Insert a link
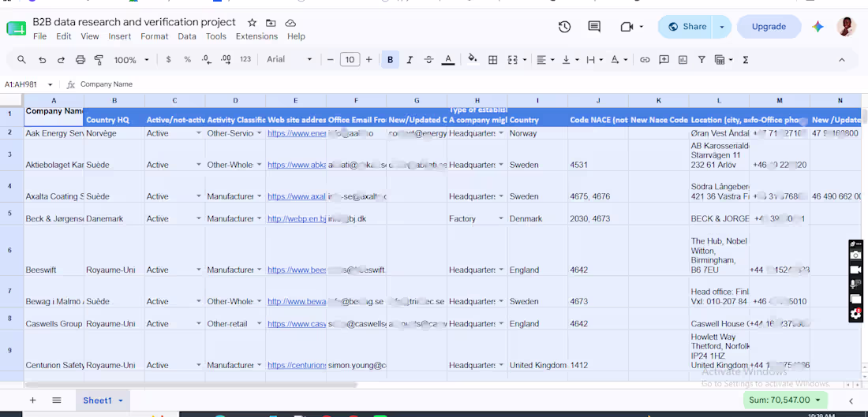The image size is (868, 417). coord(645,60)
